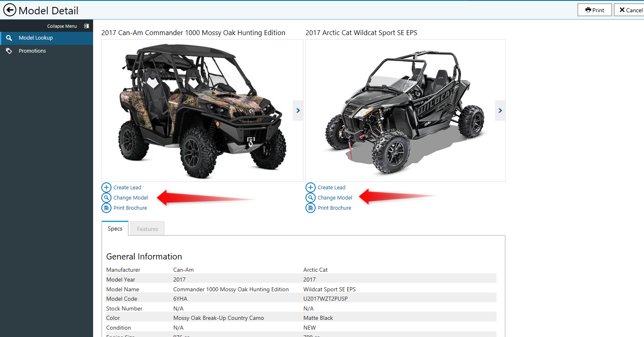Collapse the sidebar menu
The width and height of the screenshot is (644, 337).
62,26
